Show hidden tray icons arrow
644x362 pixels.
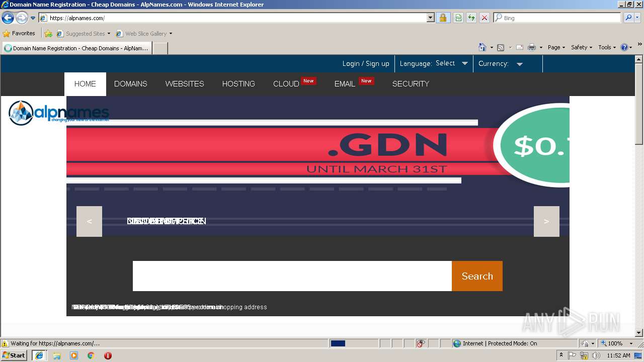click(561, 355)
